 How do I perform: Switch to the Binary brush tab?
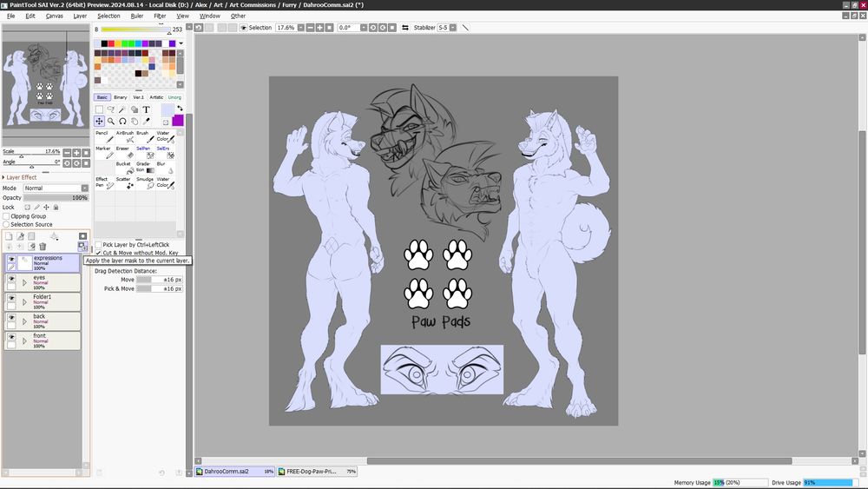coord(120,97)
